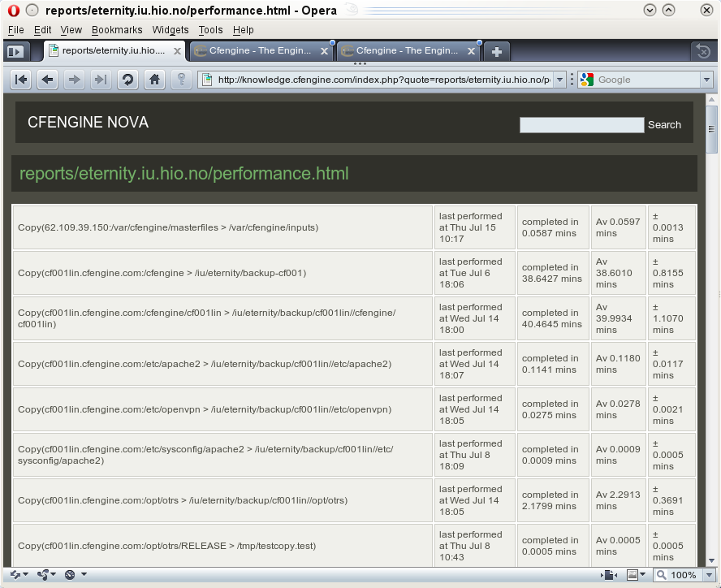
Task: Open a new tab with plus button
Action: (497, 51)
